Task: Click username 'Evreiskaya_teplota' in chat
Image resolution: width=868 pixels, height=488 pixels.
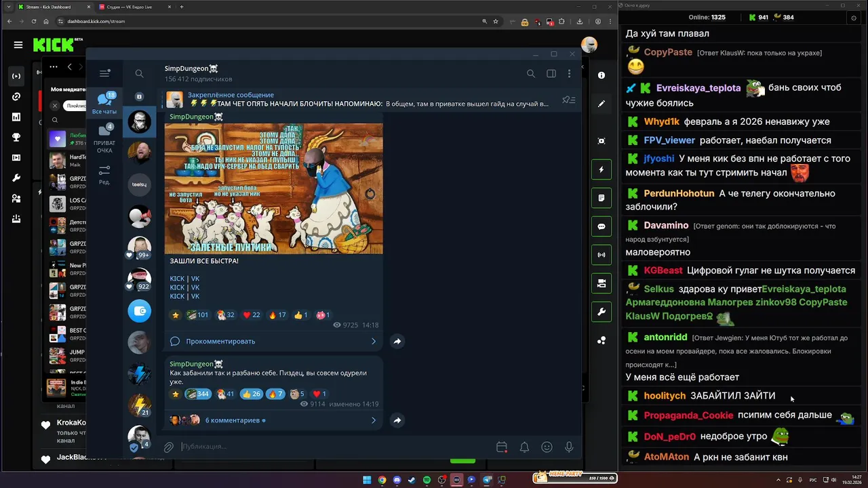Action: pyautogui.click(x=698, y=88)
